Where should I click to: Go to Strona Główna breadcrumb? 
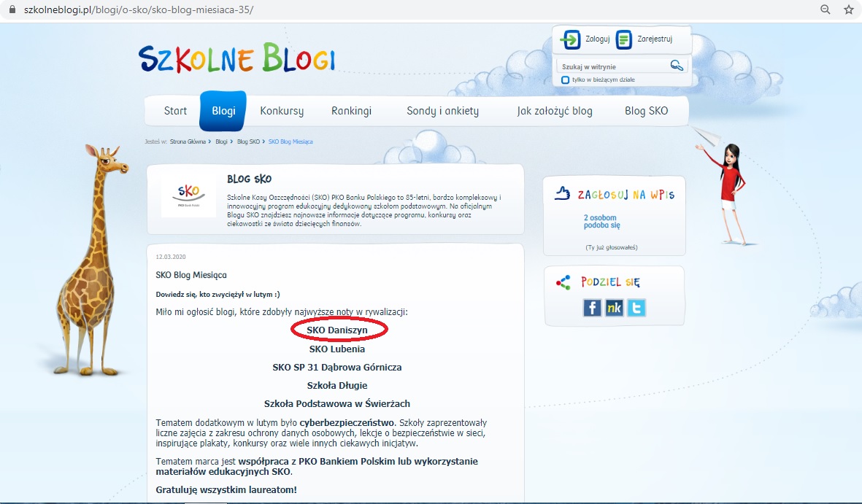(x=188, y=141)
